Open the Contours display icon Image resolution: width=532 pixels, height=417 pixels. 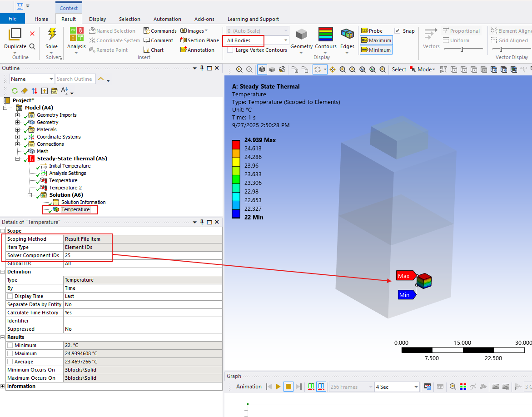325,35
